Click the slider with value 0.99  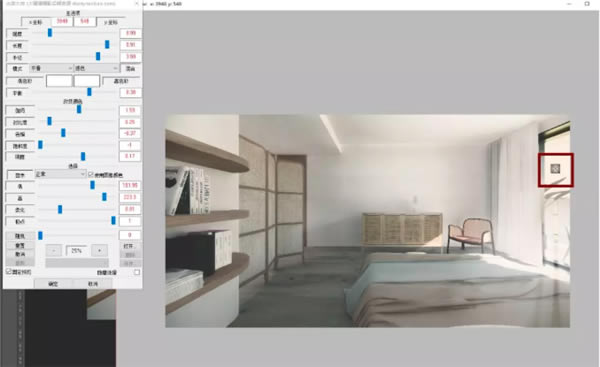pyautogui.click(x=75, y=34)
